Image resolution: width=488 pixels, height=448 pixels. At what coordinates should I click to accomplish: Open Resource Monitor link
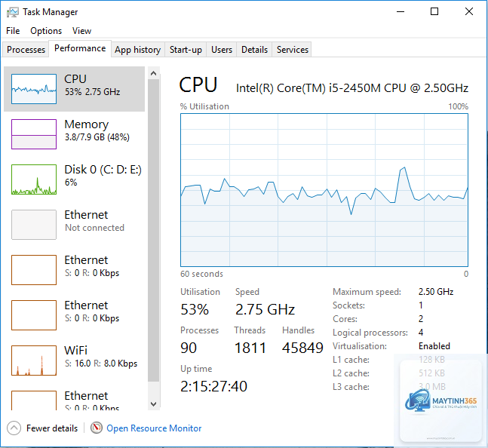(x=154, y=428)
